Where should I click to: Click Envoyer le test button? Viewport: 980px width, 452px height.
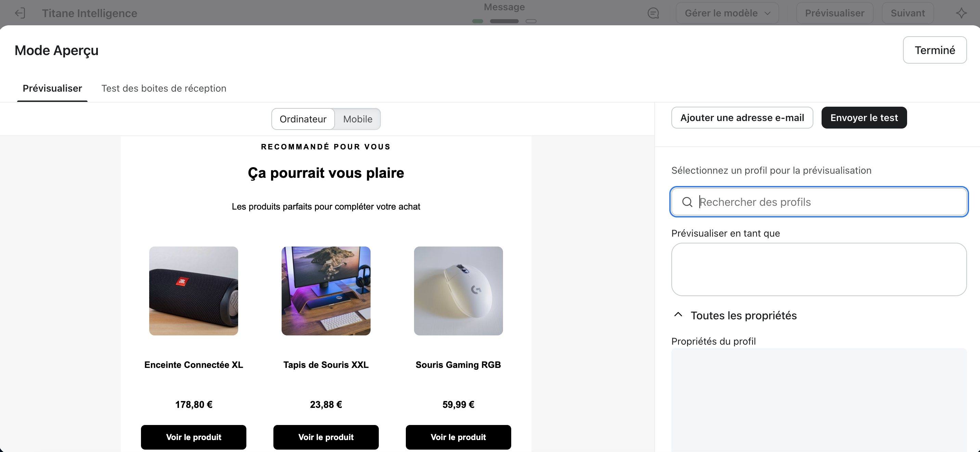[864, 118]
